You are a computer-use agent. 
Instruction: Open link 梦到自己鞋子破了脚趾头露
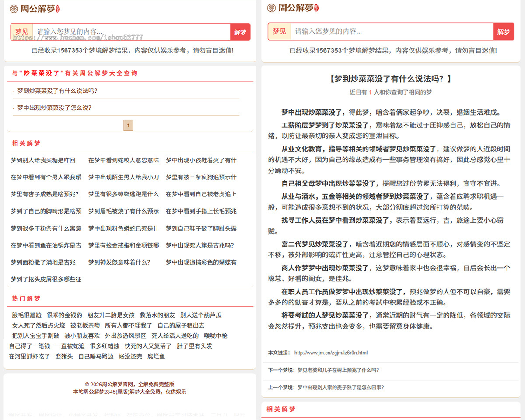coord(201,228)
